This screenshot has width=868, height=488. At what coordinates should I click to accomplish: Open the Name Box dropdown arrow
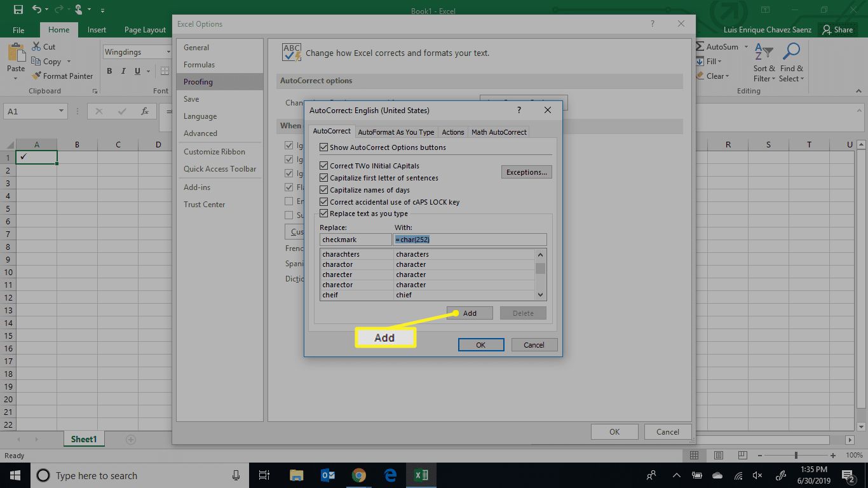click(x=61, y=111)
